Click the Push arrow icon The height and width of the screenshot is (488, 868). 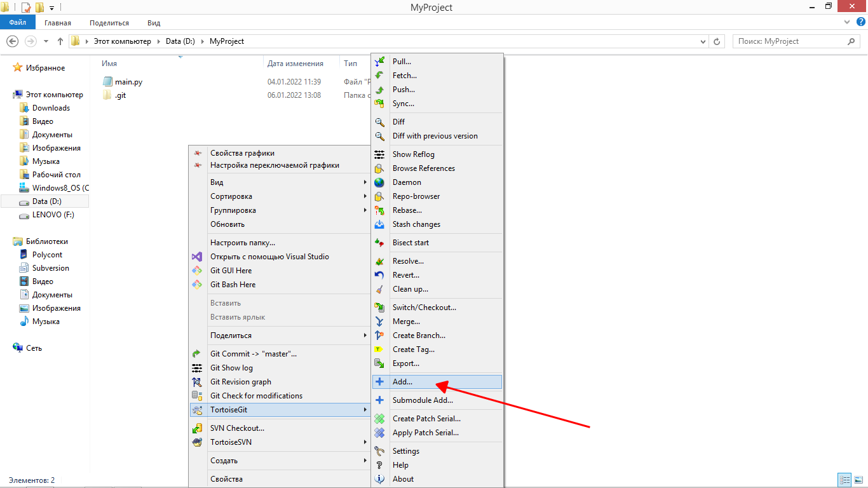[x=380, y=90]
